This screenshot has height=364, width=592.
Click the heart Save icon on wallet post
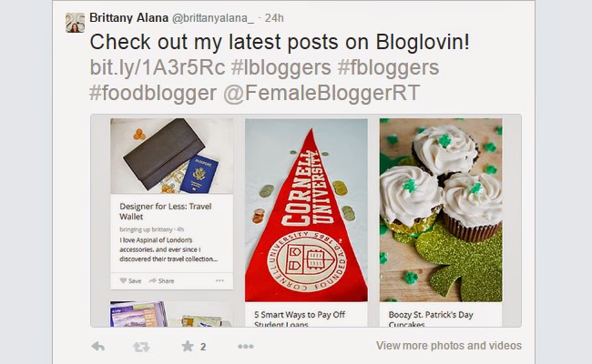click(x=123, y=280)
